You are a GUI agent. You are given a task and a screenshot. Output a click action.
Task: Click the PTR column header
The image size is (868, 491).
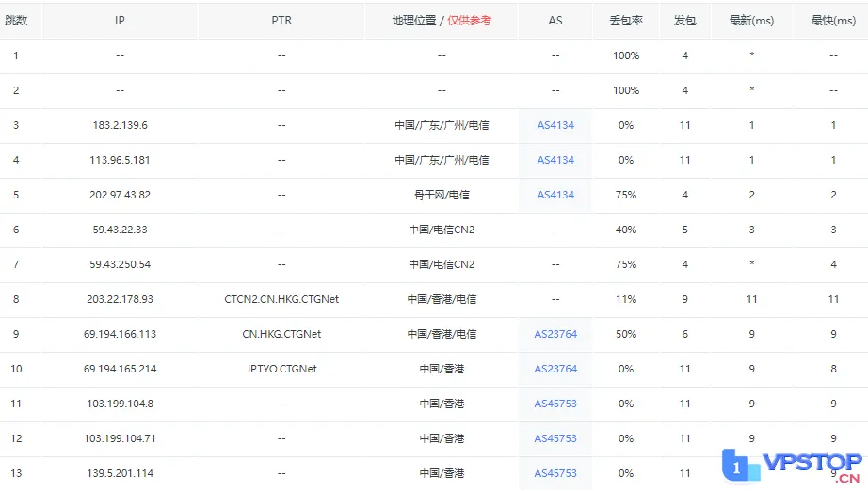coord(281,21)
